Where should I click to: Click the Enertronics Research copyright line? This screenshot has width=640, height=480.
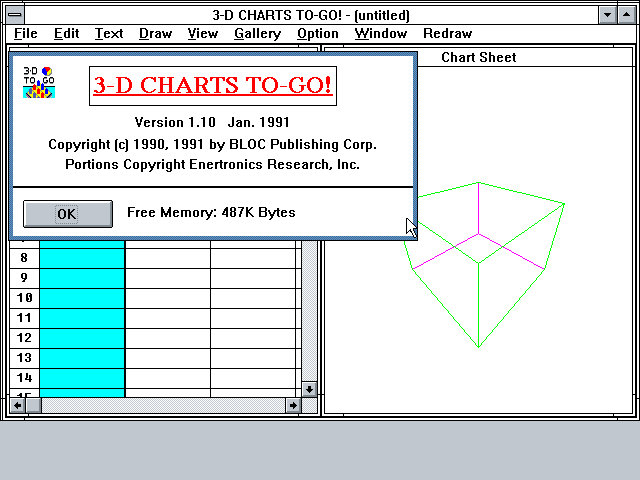click(212, 164)
